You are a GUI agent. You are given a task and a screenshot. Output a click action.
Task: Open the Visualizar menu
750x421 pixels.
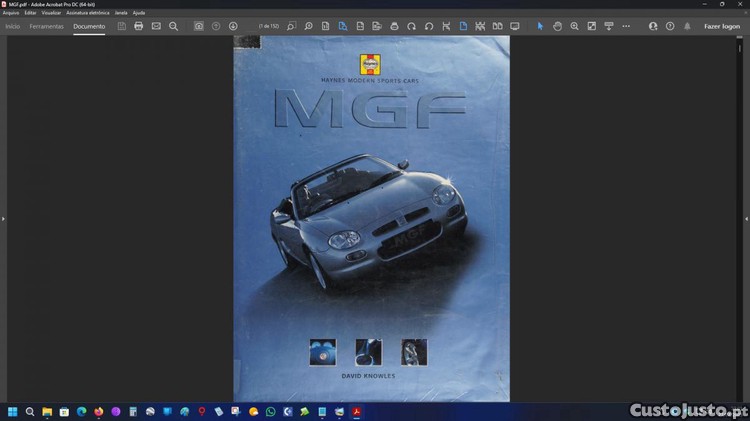coord(51,13)
